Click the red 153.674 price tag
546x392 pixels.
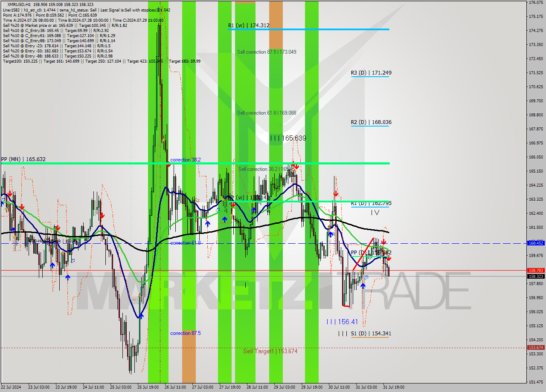tap(536, 347)
